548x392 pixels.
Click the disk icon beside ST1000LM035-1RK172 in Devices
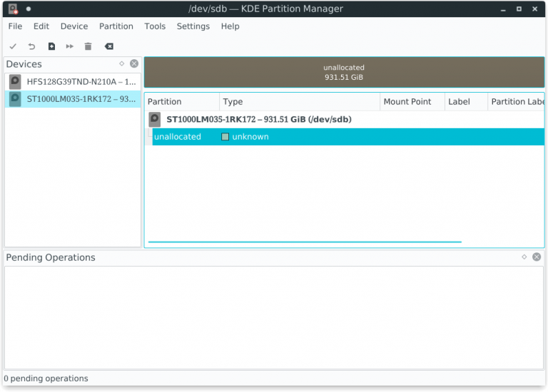pos(15,99)
